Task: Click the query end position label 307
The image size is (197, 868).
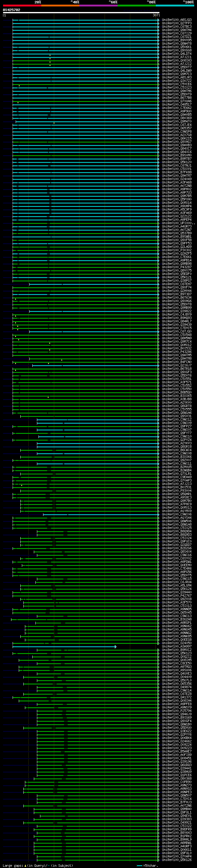Action: [155, 15]
